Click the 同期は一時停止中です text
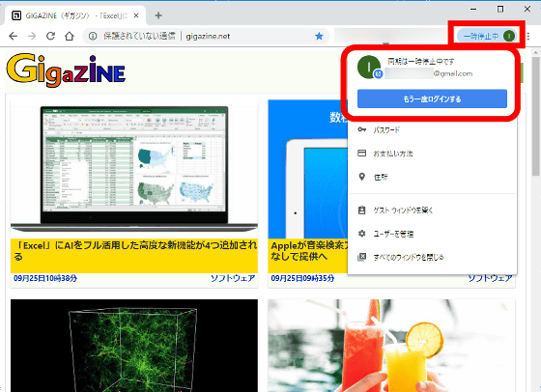 (x=420, y=62)
